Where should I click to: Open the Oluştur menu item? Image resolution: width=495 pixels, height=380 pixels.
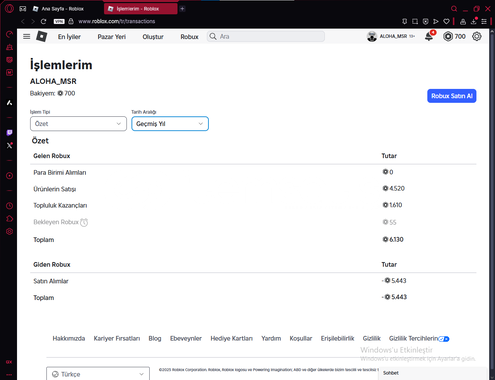click(153, 37)
